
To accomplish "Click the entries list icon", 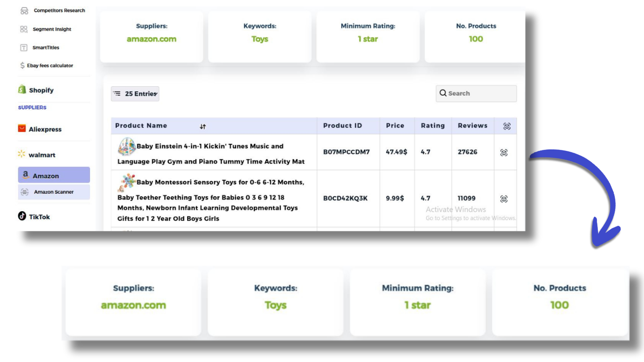I will tap(117, 94).
